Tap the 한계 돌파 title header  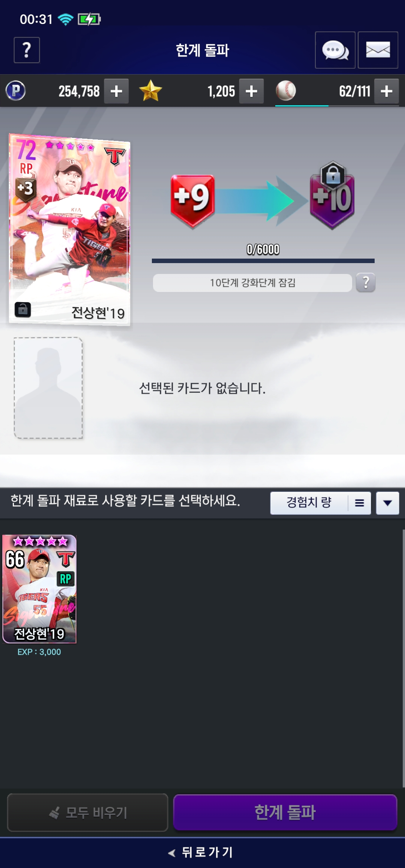202,50
